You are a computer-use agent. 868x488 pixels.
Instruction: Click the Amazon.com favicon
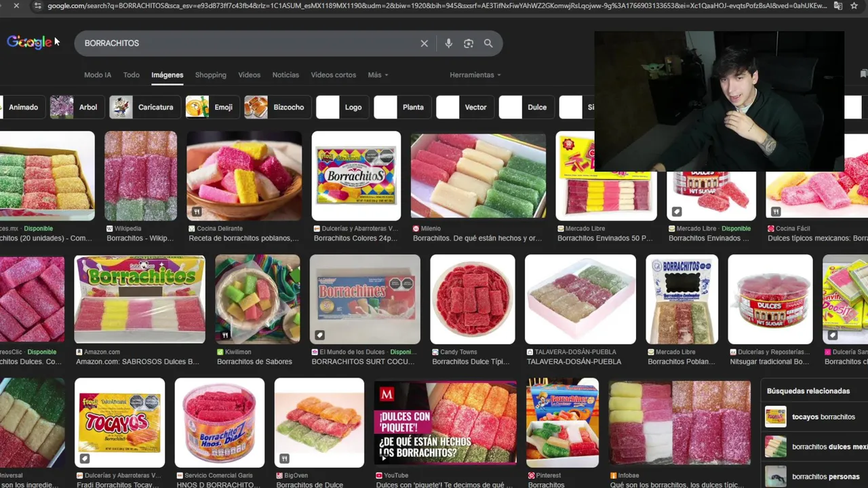pos(79,352)
